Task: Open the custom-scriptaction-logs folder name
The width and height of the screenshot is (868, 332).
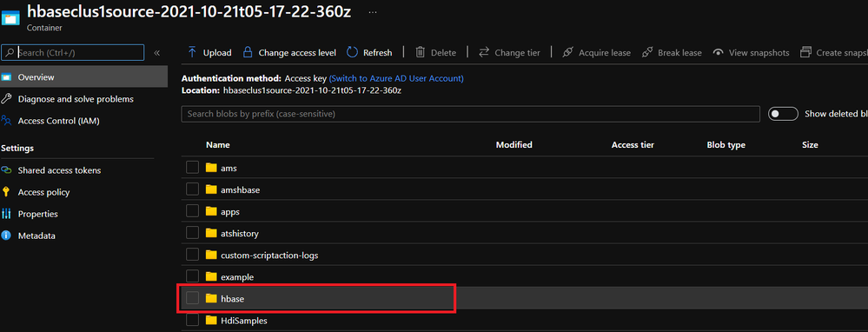Action: pos(269,256)
